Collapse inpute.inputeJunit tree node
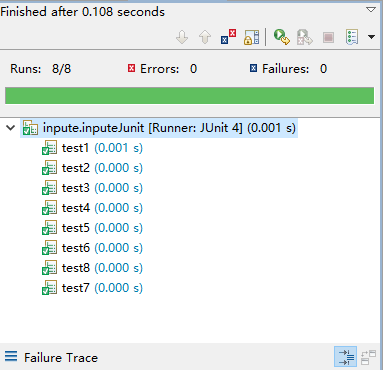The image size is (383, 370). [x=11, y=128]
